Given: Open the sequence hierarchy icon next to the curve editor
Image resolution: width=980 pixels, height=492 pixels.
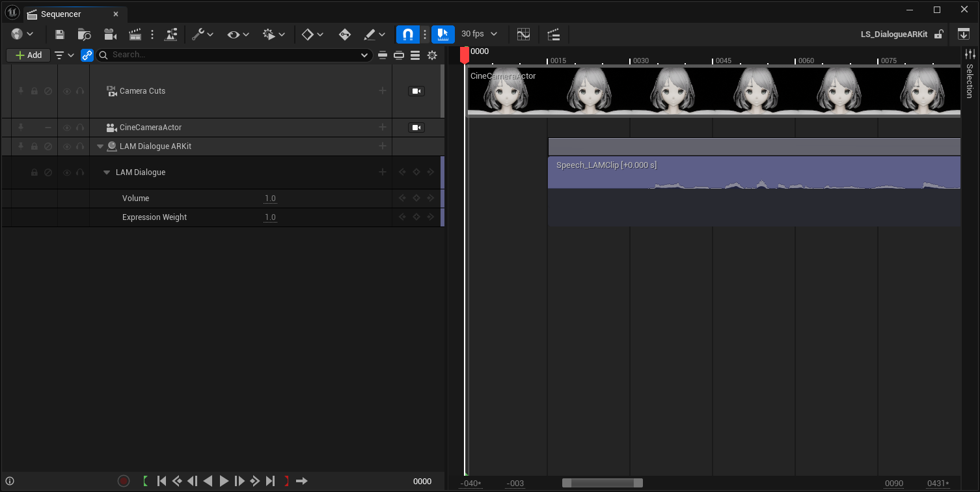Looking at the screenshot, I should [x=553, y=34].
